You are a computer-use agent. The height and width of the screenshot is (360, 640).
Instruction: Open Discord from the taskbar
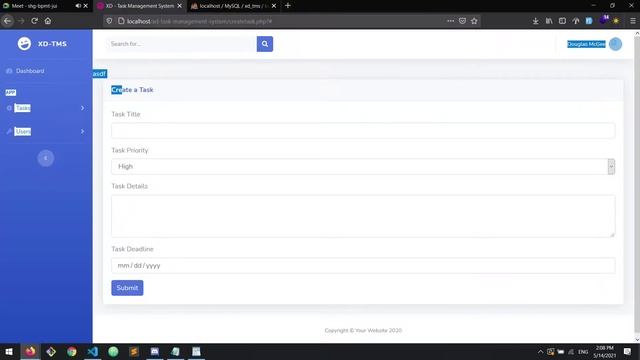[x=155, y=351]
